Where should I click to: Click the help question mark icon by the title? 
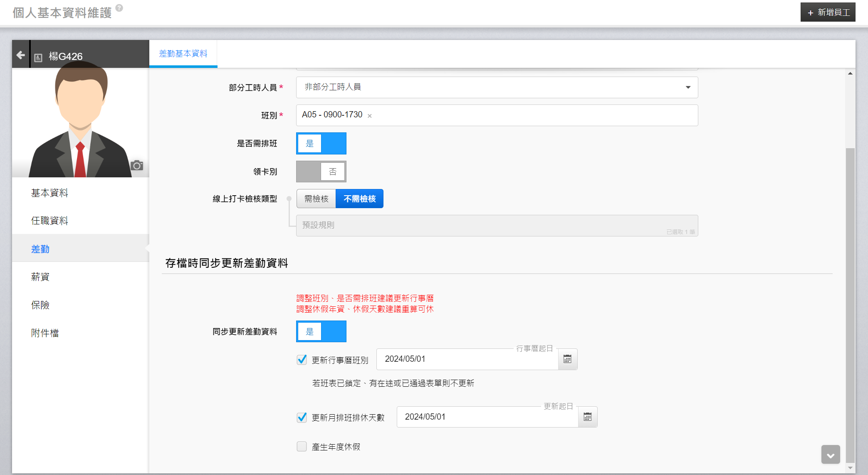119,8
